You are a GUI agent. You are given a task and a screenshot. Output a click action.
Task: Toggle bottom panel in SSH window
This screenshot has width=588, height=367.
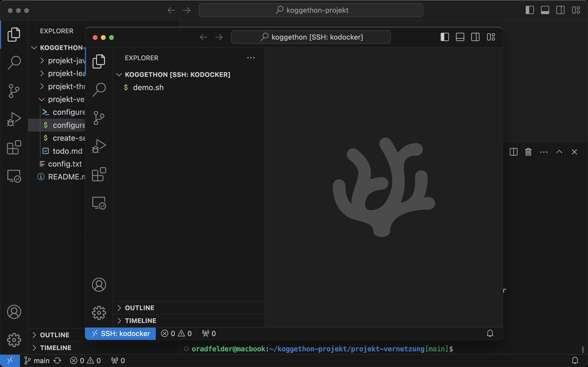(460, 37)
